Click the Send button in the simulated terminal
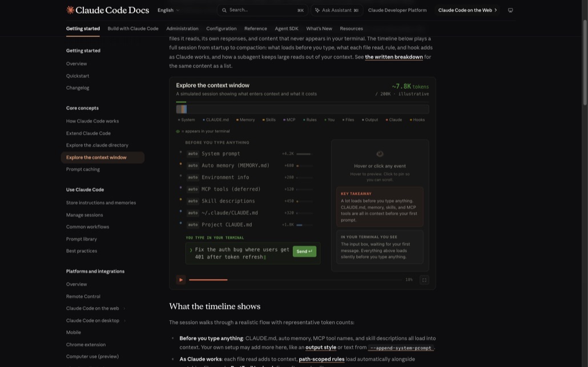Image resolution: width=588 pixels, height=367 pixels. tap(304, 251)
